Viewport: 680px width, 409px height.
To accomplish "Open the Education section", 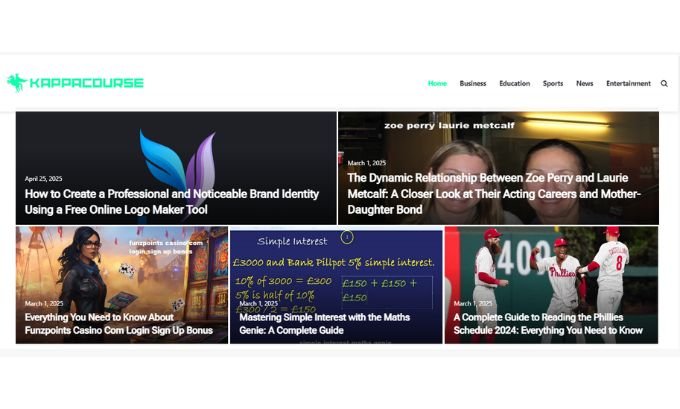I will tap(514, 83).
